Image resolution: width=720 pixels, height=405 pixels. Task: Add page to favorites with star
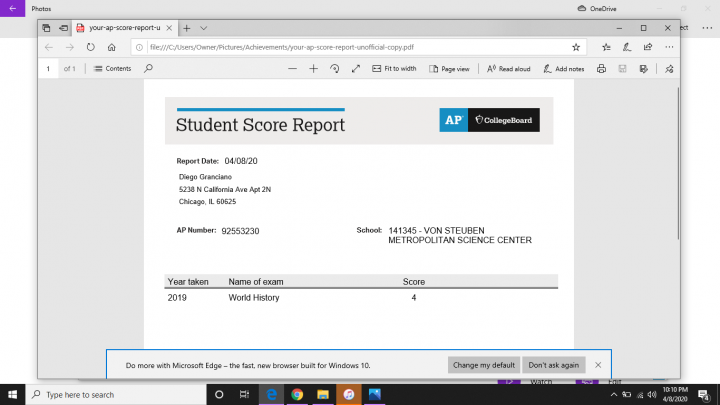576,47
